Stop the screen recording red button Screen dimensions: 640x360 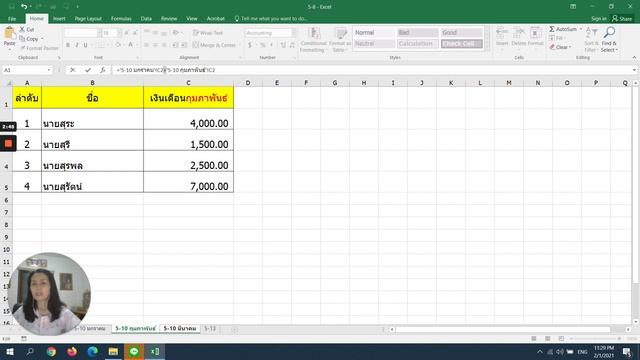8,143
